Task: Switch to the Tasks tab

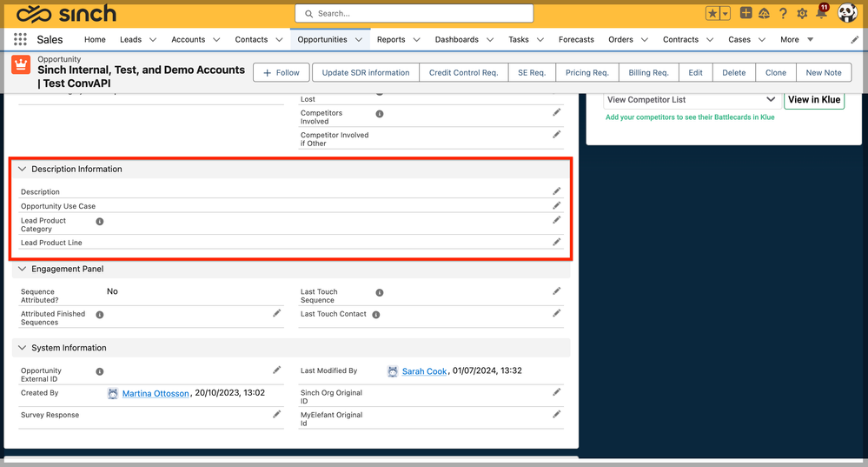Action: [x=519, y=39]
